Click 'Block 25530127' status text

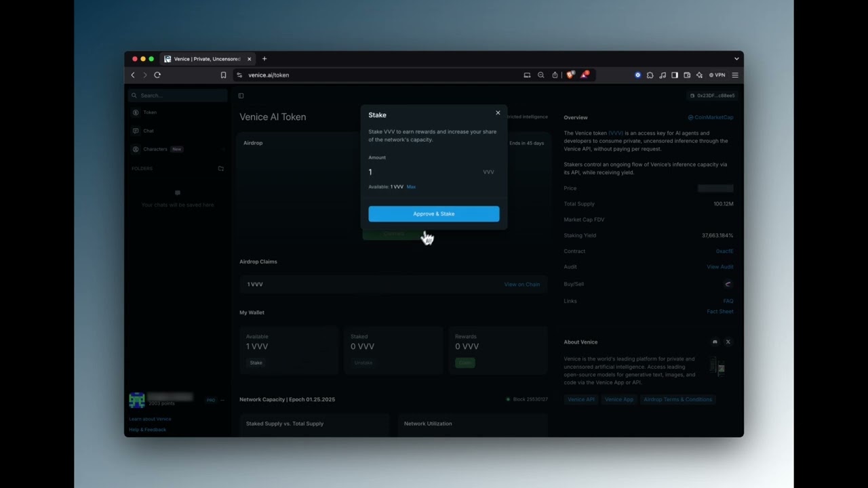[x=531, y=399]
